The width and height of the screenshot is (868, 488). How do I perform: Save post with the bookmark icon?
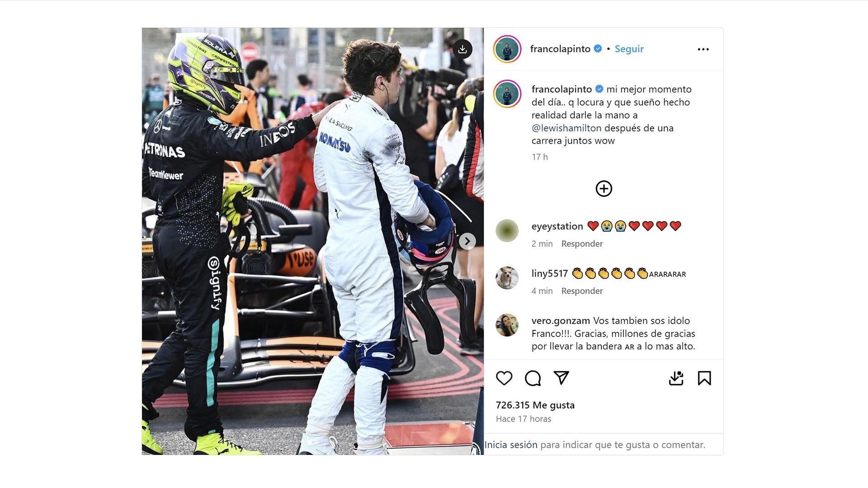tap(704, 378)
